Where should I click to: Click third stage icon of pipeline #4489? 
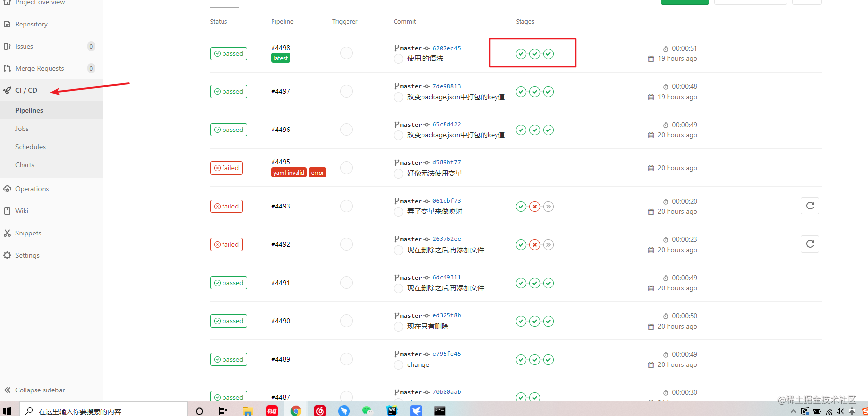548,360
